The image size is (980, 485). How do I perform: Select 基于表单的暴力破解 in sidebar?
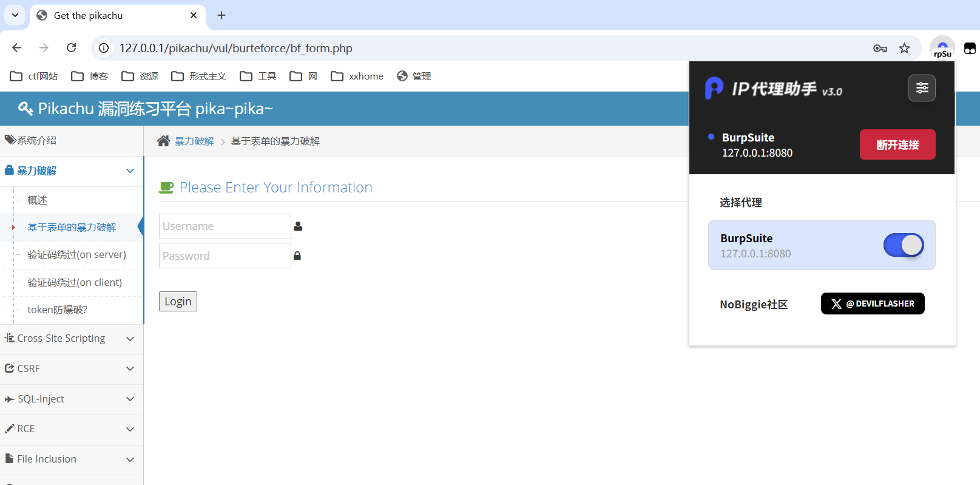pos(72,227)
